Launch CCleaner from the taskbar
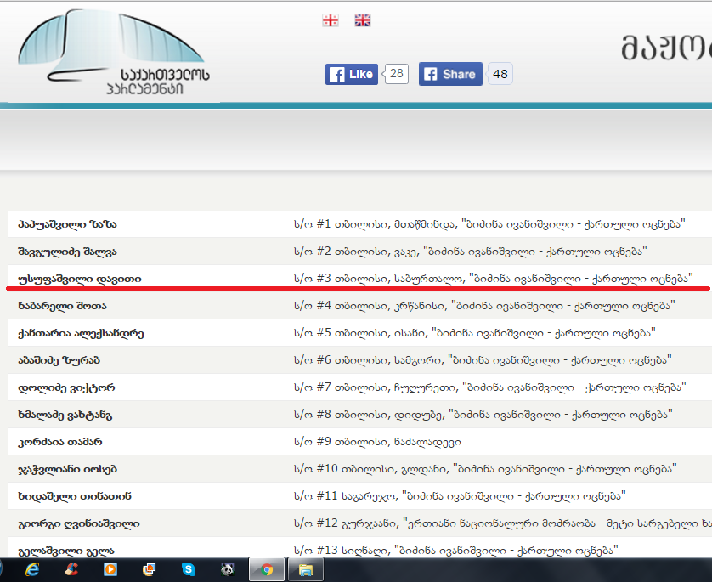The image size is (712, 588). (x=71, y=569)
